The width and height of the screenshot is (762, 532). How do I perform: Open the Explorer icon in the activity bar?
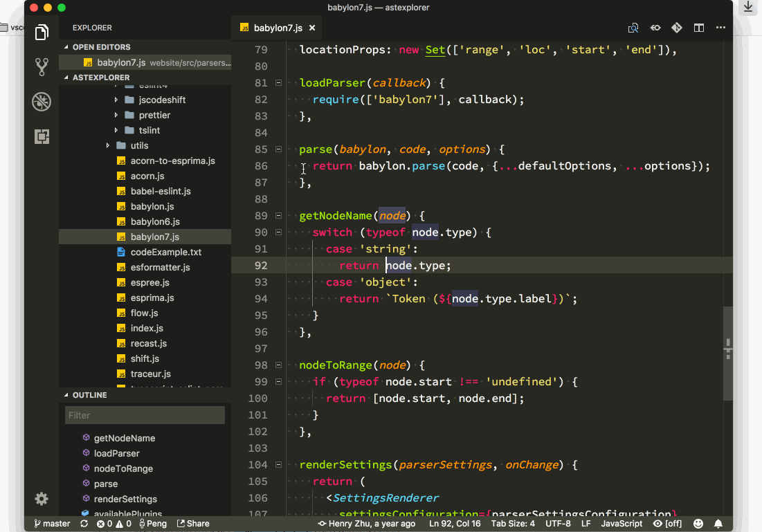click(42, 33)
